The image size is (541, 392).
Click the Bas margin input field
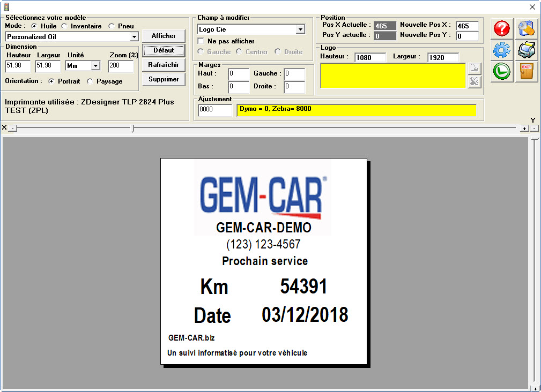point(239,87)
